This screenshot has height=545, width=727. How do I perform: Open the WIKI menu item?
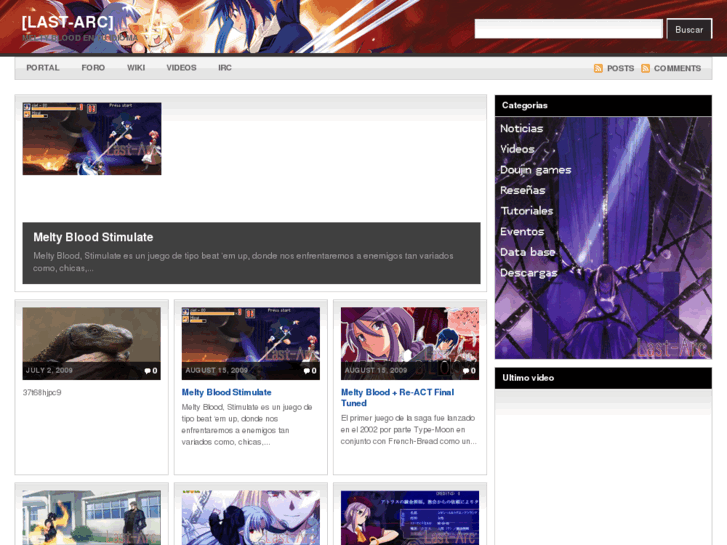click(x=136, y=68)
